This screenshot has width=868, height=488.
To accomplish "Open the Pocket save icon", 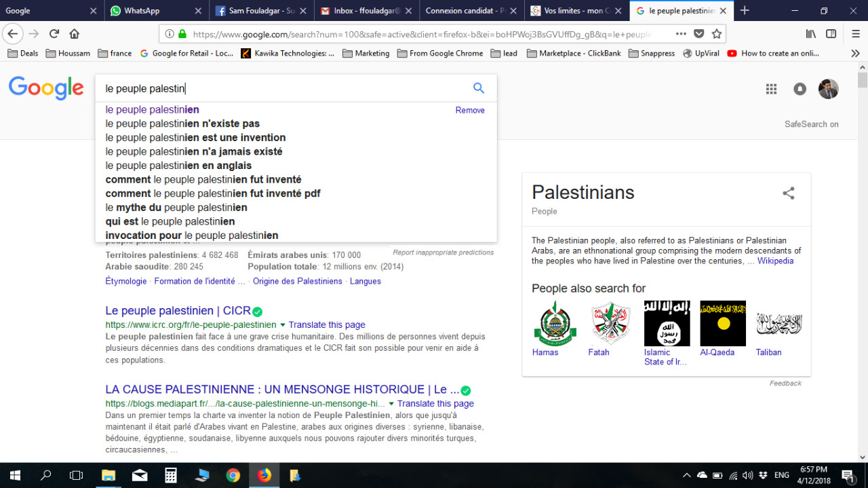I will pos(699,34).
